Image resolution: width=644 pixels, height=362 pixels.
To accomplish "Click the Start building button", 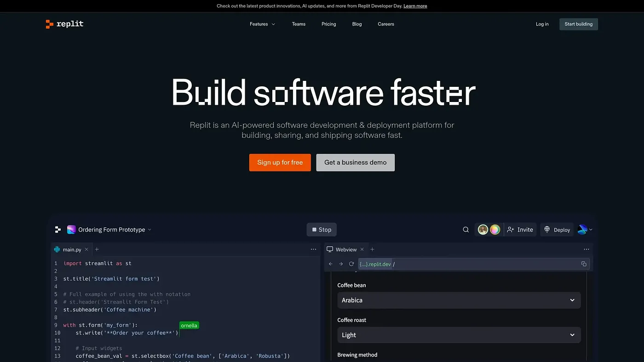I will coord(578,24).
